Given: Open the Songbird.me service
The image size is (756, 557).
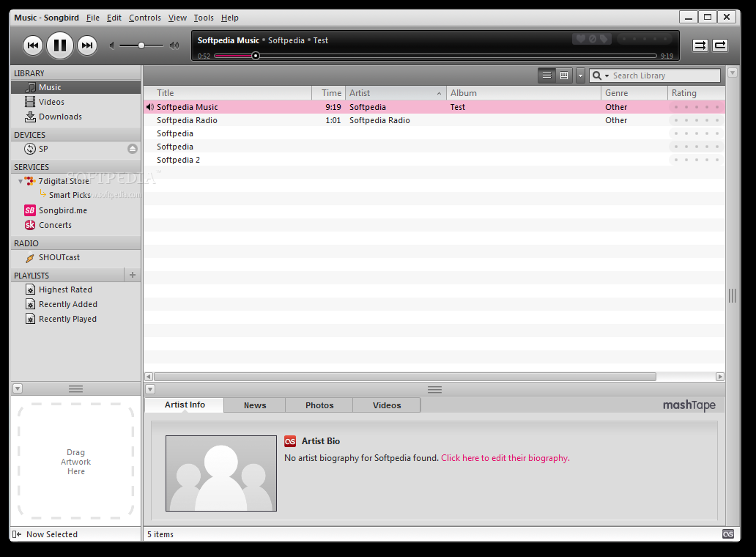Looking at the screenshot, I should tap(63, 210).
